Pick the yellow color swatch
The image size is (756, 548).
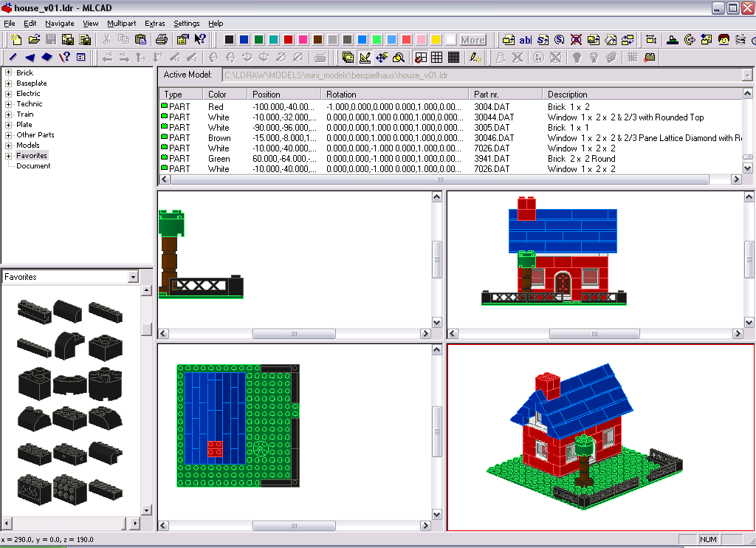click(436, 40)
